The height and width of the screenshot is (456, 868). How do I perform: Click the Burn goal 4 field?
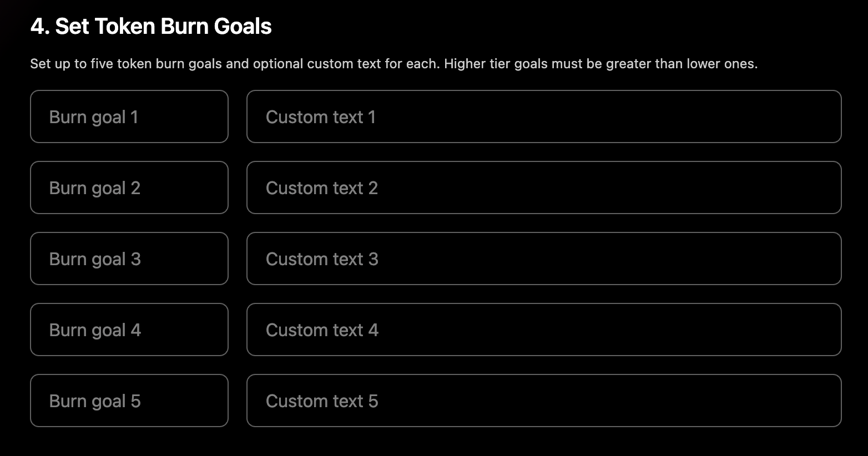click(129, 330)
